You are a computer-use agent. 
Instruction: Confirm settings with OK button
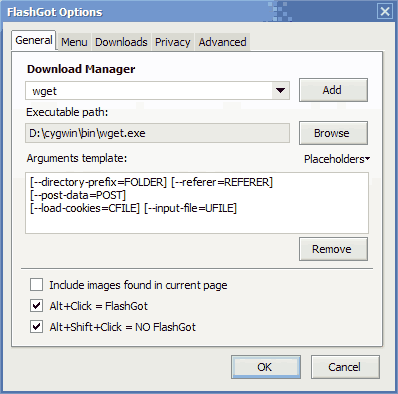tap(266, 367)
